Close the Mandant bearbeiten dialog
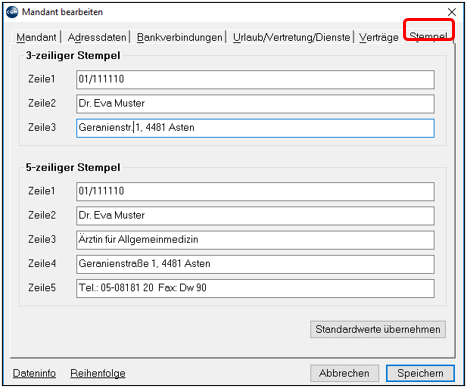Viewport: 466px width, 388px height. click(452, 12)
